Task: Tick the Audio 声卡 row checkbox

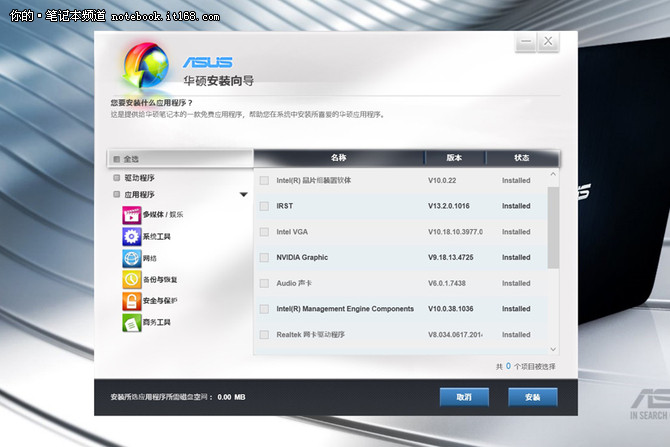Action: 264,283
